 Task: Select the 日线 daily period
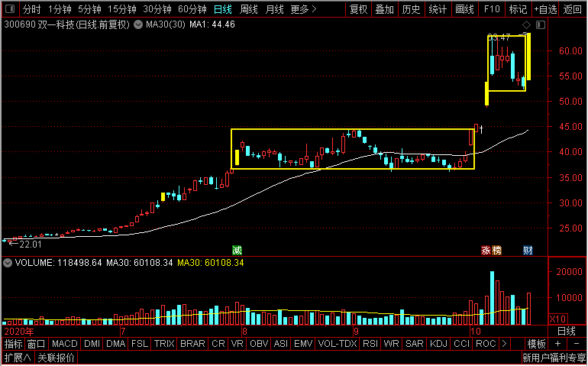[223, 9]
